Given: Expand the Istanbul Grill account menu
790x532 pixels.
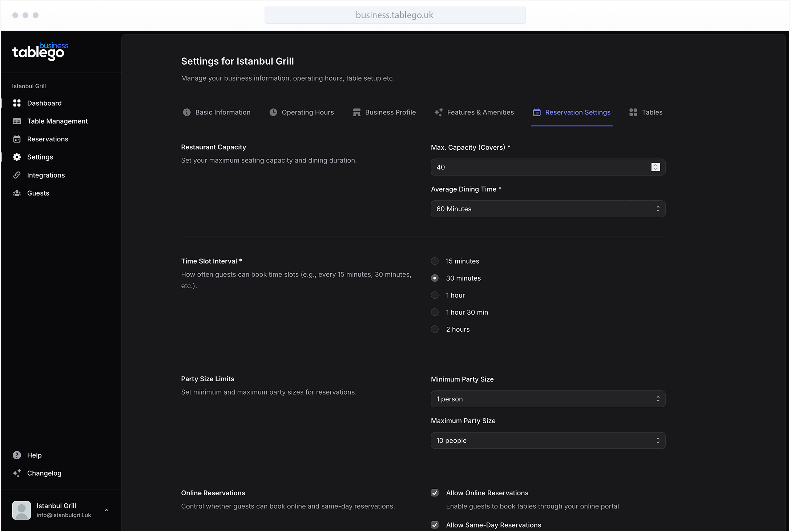Looking at the screenshot, I should coord(106,510).
